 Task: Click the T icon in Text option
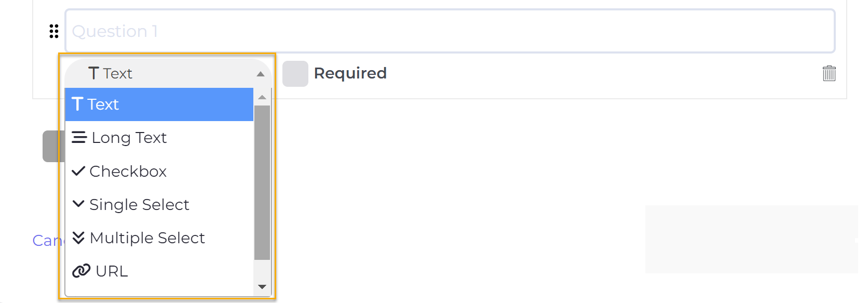tap(77, 104)
